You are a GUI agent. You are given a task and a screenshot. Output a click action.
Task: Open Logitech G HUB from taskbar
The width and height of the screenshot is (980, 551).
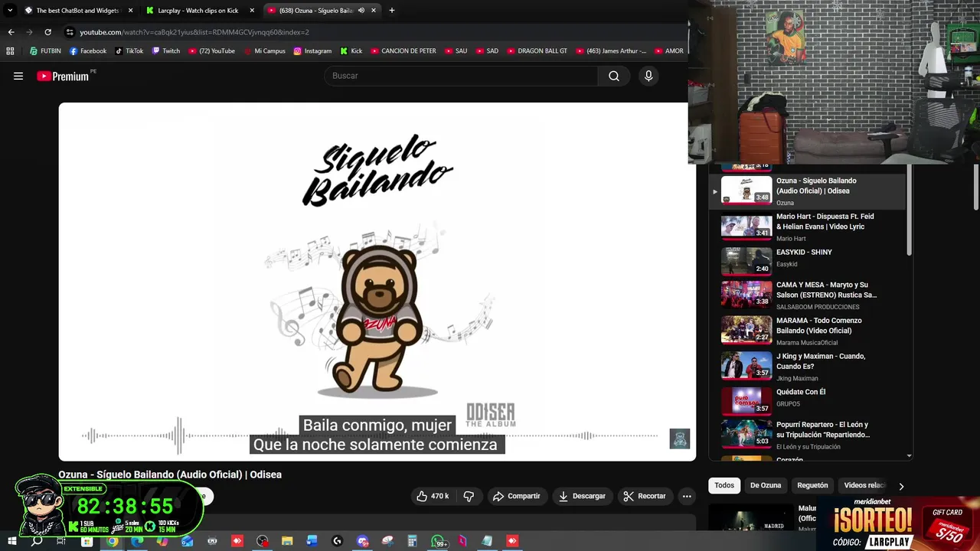click(337, 541)
